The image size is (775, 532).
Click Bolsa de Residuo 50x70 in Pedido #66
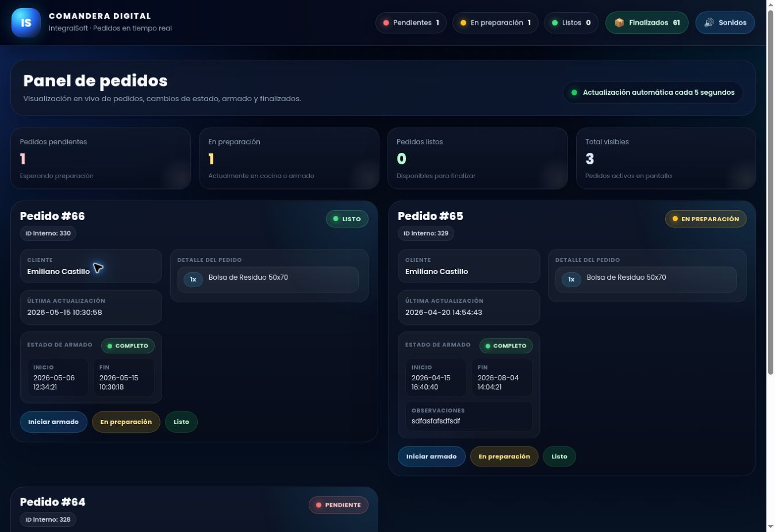(248, 277)
